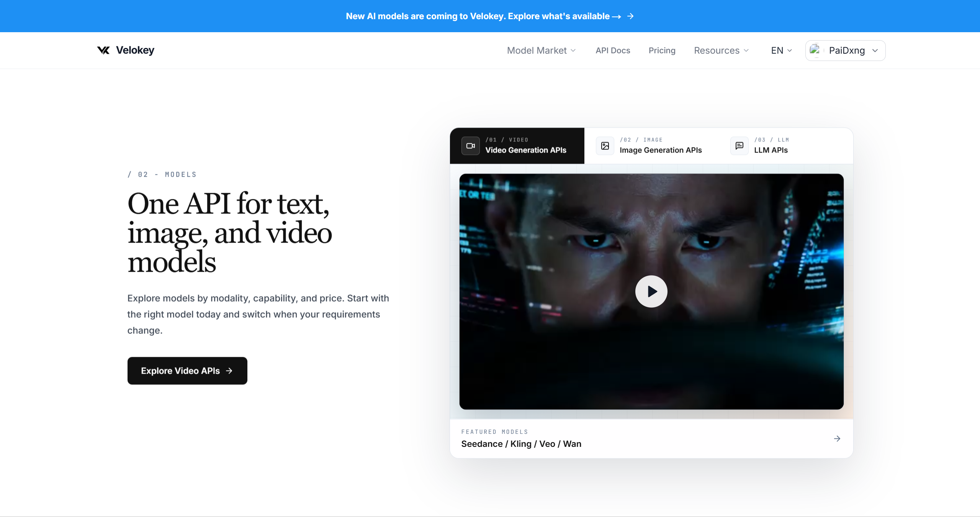Select the Video Generation APIs tab
This screenshot has height=517, width=980.
(517, 146)
